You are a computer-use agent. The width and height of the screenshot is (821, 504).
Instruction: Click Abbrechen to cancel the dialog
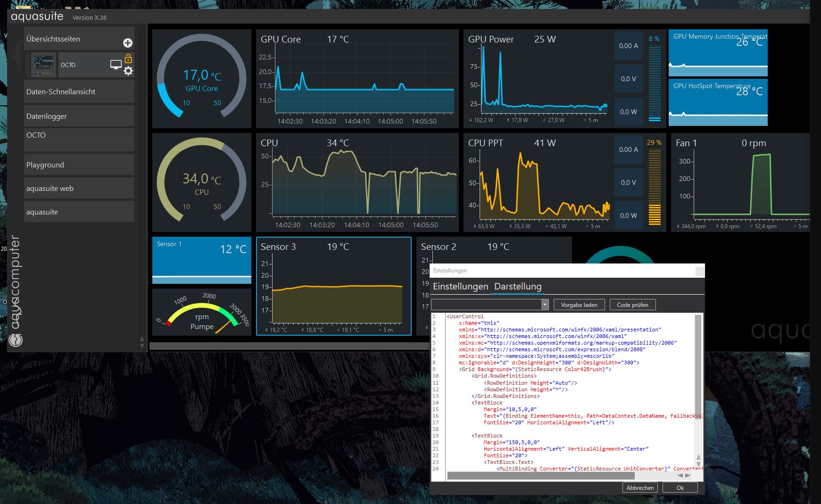[x=640, y=487]
